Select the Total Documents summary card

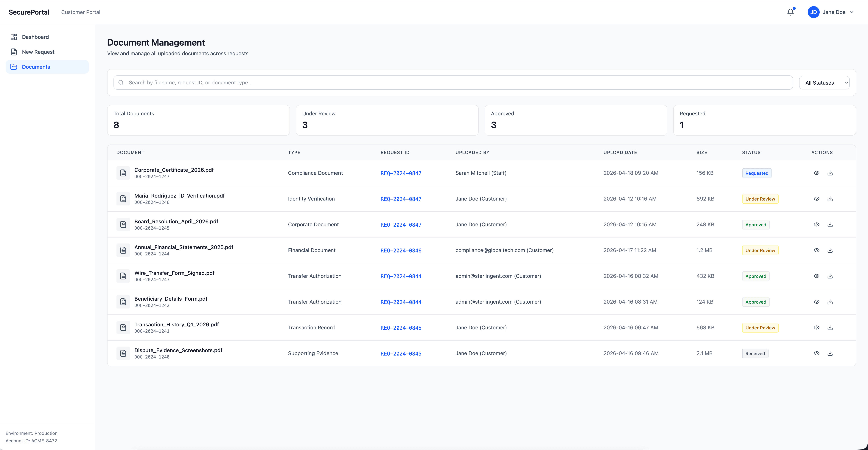pos(198,120)
